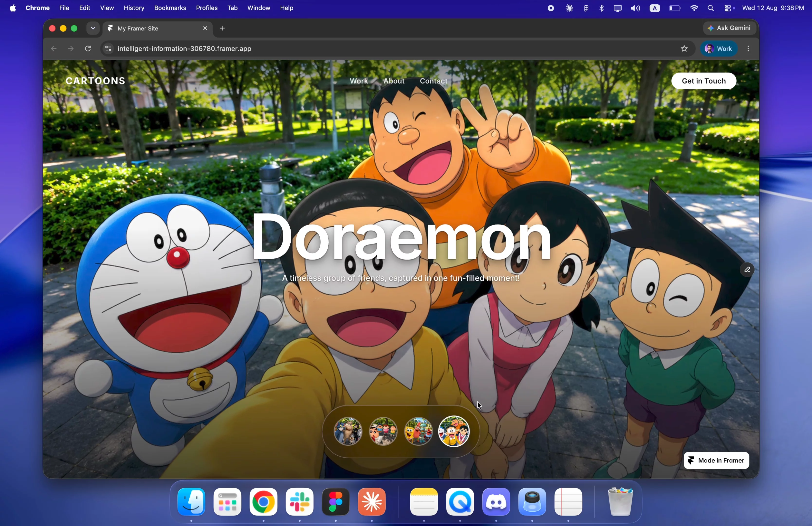Click the Get in Touch button
The image size is (812, 526).
coord(703,81)
